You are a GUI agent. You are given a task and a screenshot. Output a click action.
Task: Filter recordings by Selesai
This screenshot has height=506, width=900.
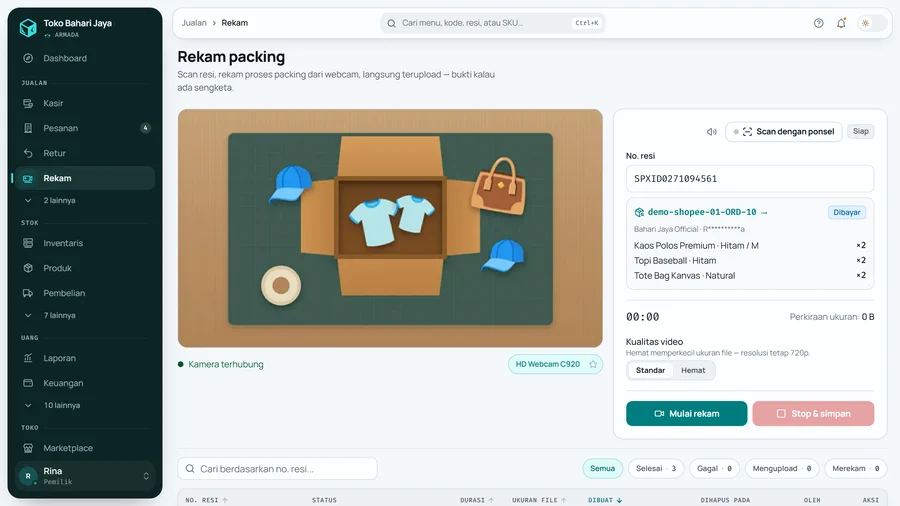[x=656, y=469]
